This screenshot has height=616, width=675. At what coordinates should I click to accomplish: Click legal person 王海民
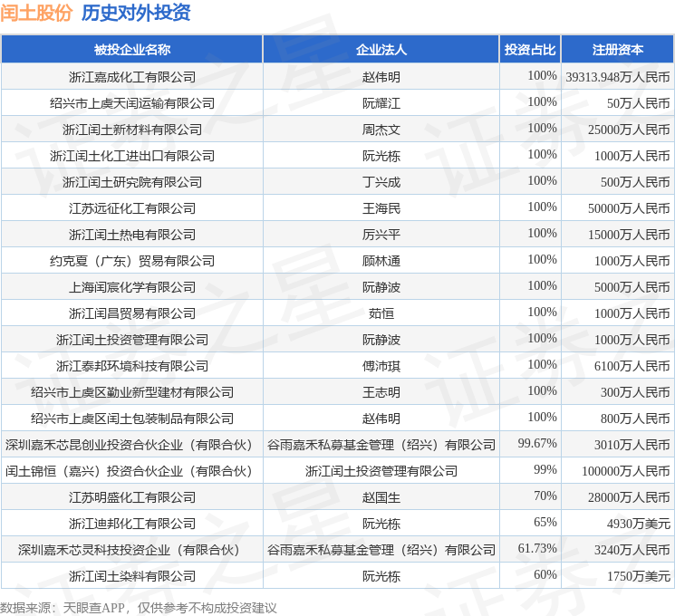click(381, 208)
